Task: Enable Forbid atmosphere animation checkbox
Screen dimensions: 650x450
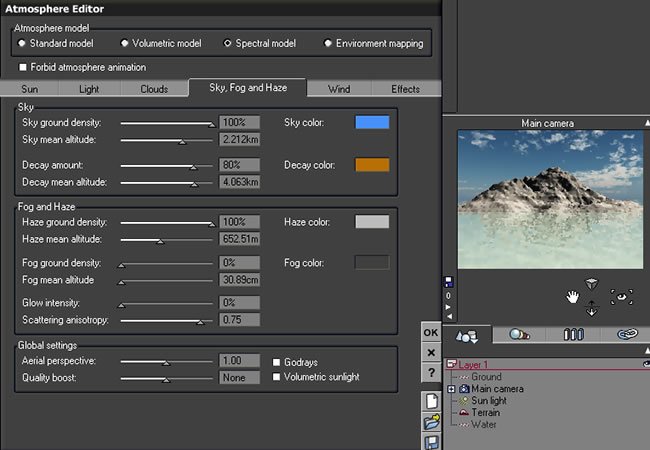Action: click(23, 67)
